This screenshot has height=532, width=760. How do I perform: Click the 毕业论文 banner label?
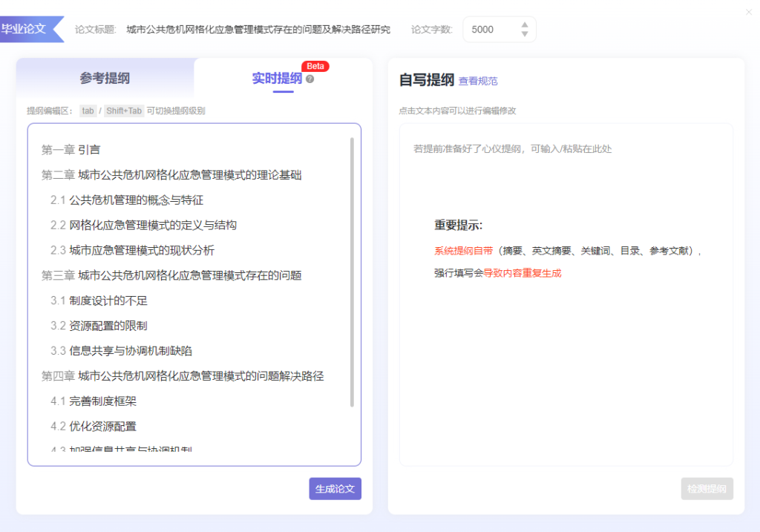pos(24,29)
